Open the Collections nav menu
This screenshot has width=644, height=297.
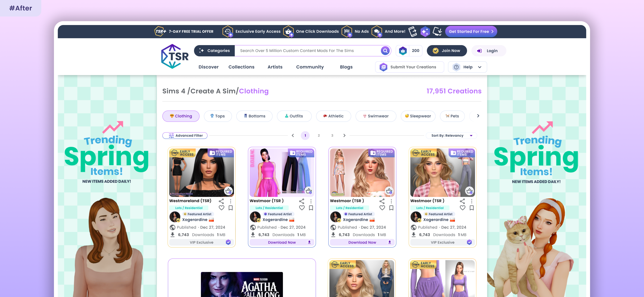pos(241,67)
